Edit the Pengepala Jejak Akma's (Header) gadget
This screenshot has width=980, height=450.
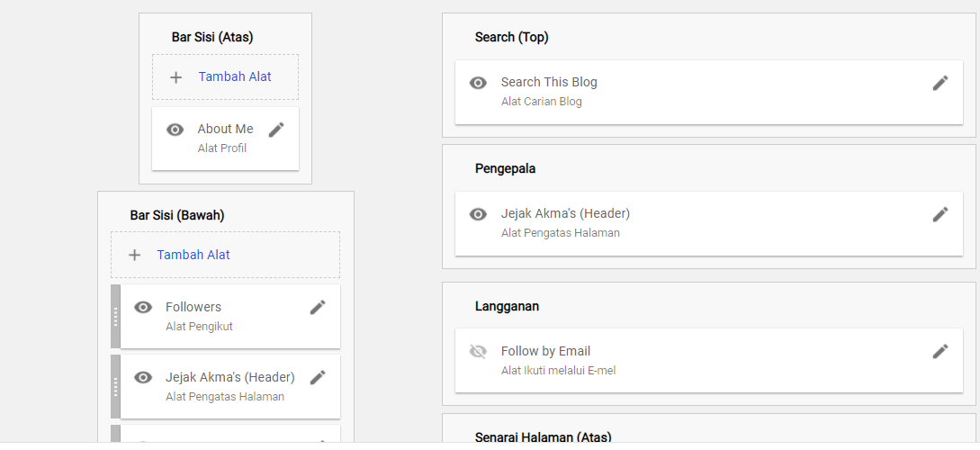coord(940,214)
